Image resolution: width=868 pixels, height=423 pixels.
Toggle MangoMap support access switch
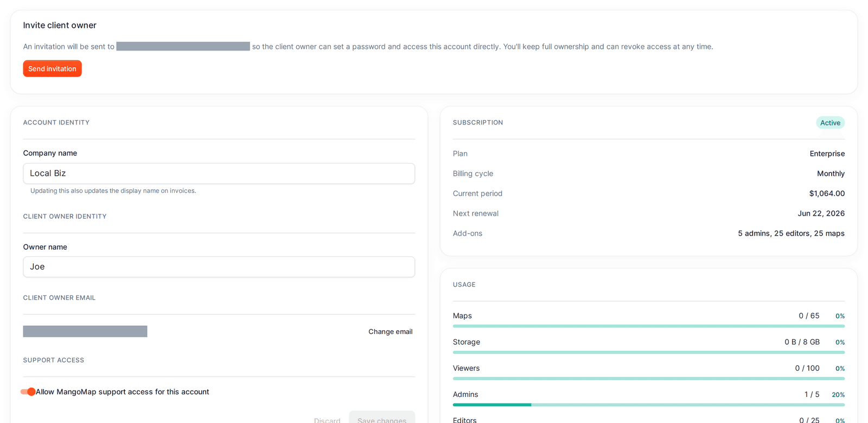[28, 392]
